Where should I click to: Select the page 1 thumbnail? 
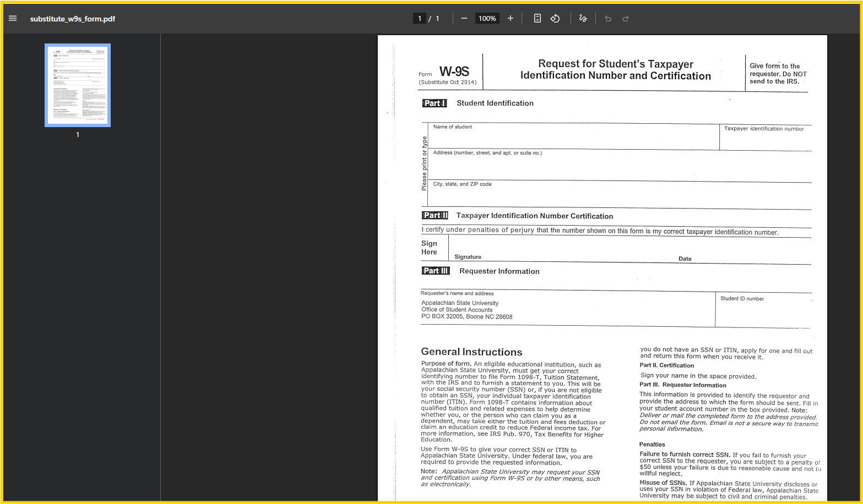pos(78,85)
